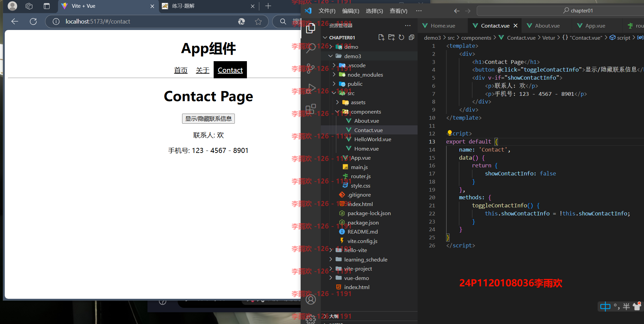644x324 pixels.
Task: Close the Vite + Vue browser tab
Action: (x=152, y=6)
